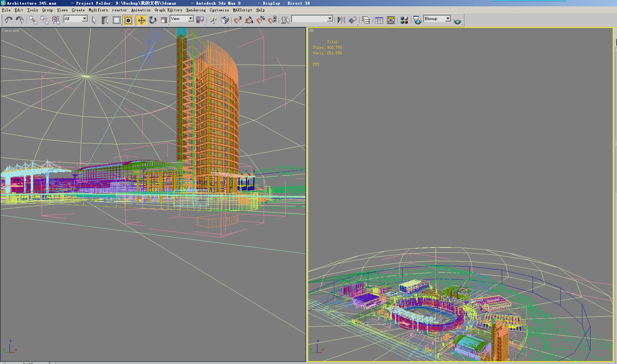Open the Animation menu

[x=141, y=10]
